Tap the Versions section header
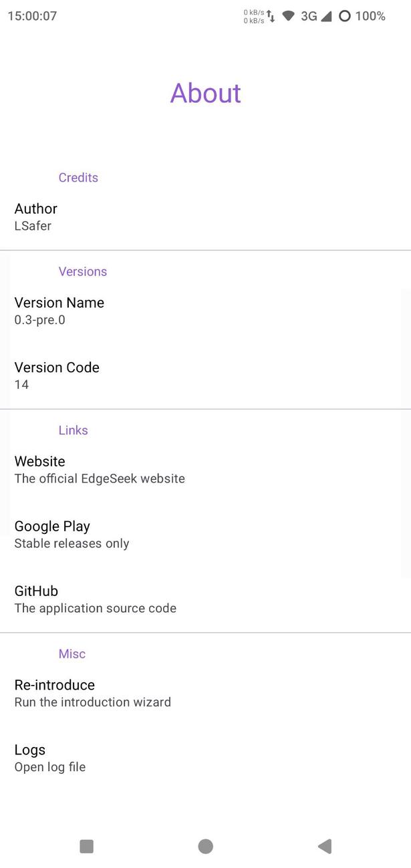The width and height of the screenshot is (411, 868). coord(82,271)
